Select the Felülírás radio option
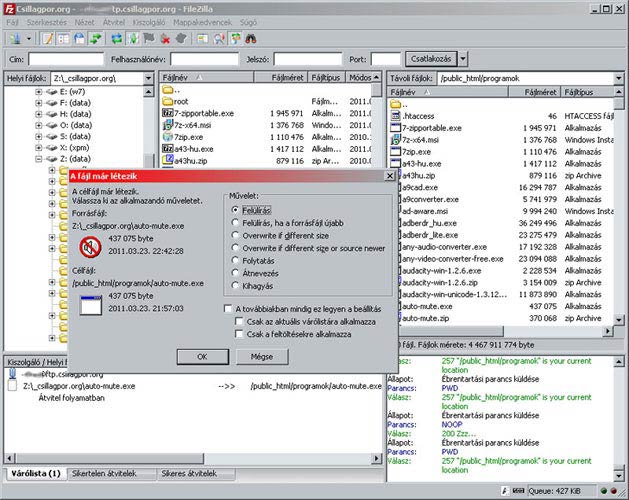This screenshot has width=629, height=500. (x=235, y=211)
